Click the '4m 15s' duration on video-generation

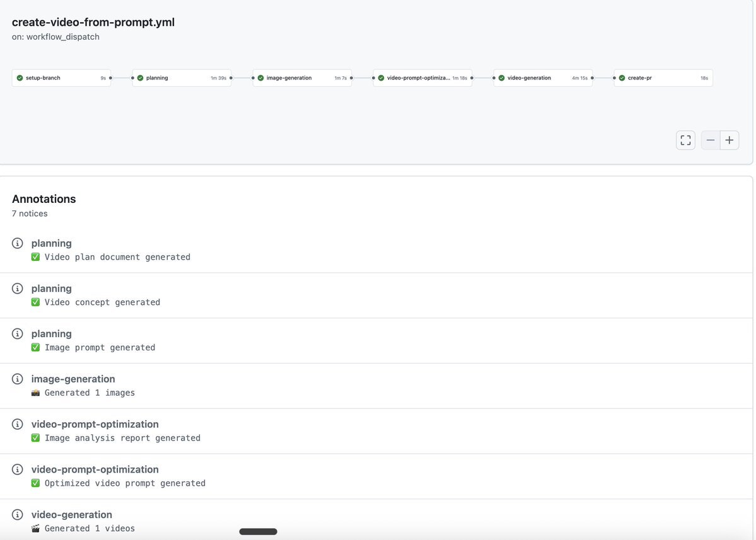(579, 78)
